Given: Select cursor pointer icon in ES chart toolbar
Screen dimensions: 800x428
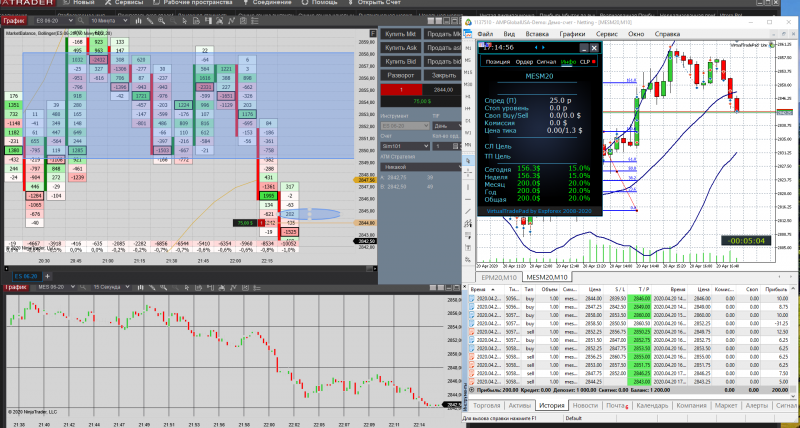Looking at the screenshot, I should pyautogui.click(x=185, y=21).
